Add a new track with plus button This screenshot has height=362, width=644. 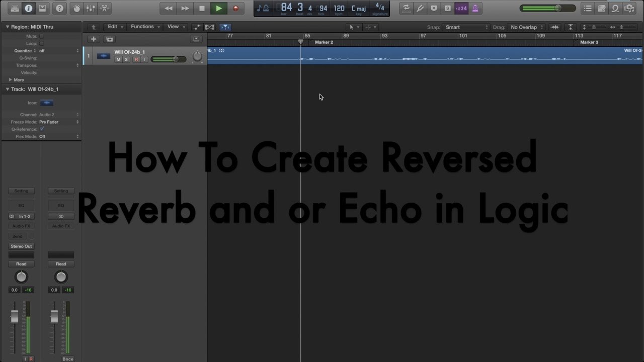[x=94, y=39]
